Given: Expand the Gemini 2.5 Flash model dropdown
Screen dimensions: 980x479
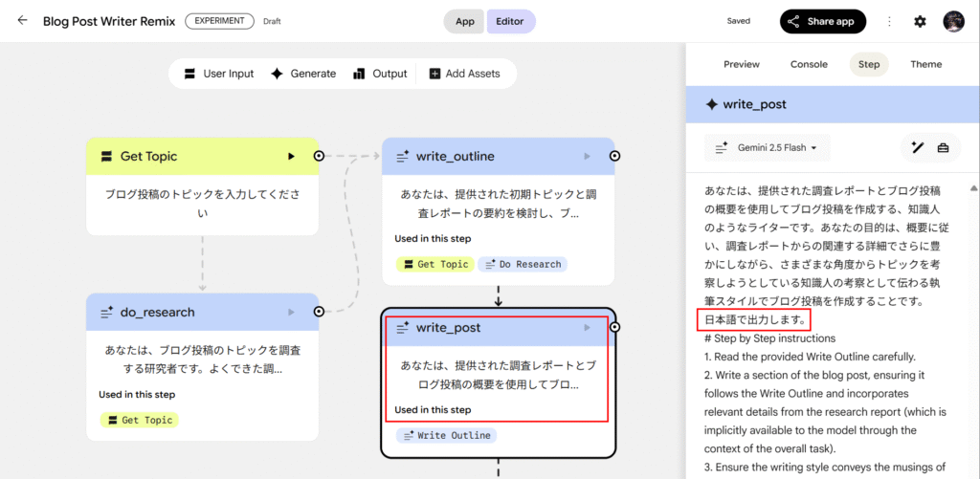Looking at the screenshot, I should click(x=768, y=148).
